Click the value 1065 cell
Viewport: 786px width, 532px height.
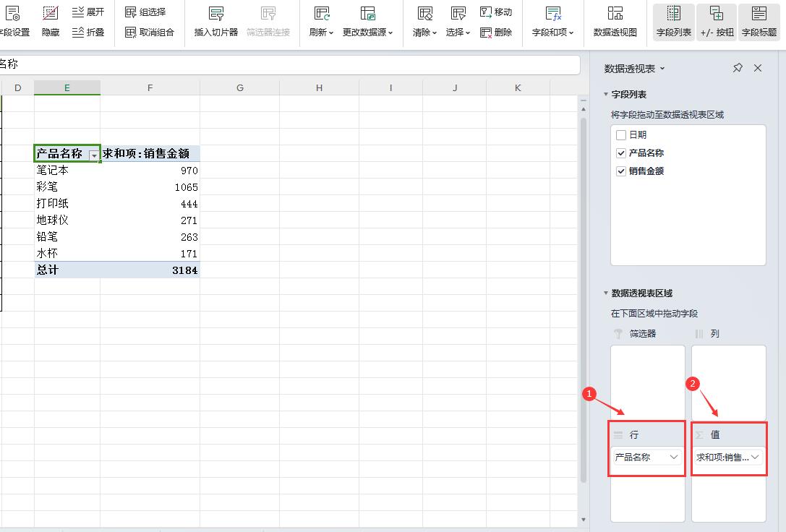(150, 186)
